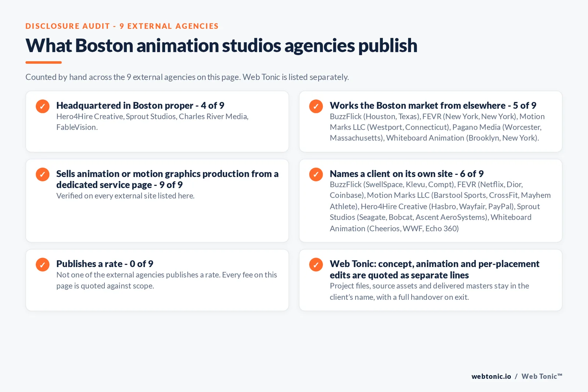Click checkmark icon beside Headquartered in Boston proper
This screenshot has width=588, height=392.
click(43, 106)
